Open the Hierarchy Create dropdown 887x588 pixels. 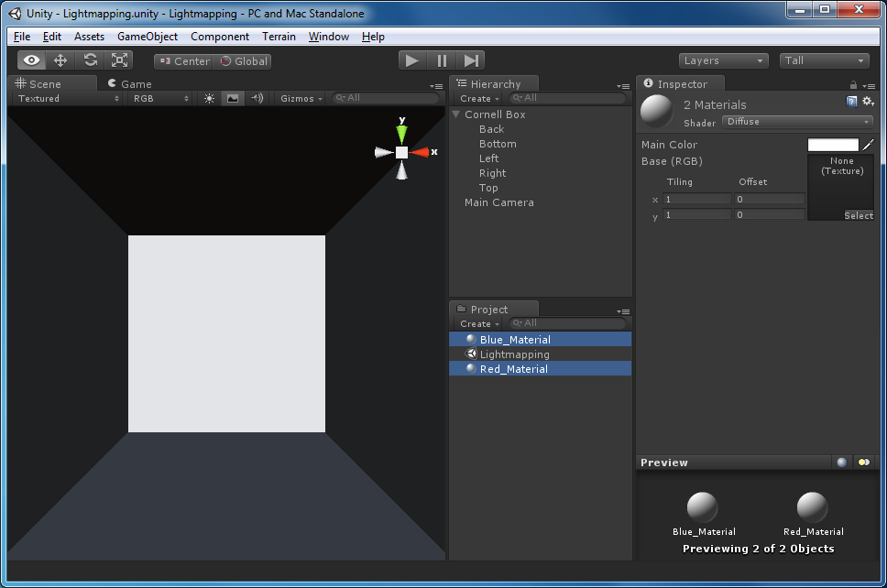(x=479, y=98)
